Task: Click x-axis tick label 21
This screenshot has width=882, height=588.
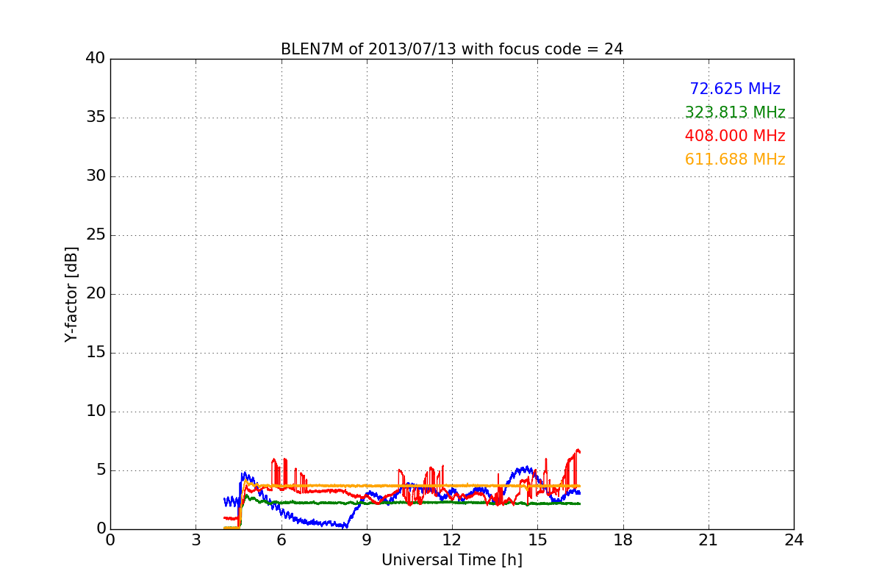Action: 709,540
